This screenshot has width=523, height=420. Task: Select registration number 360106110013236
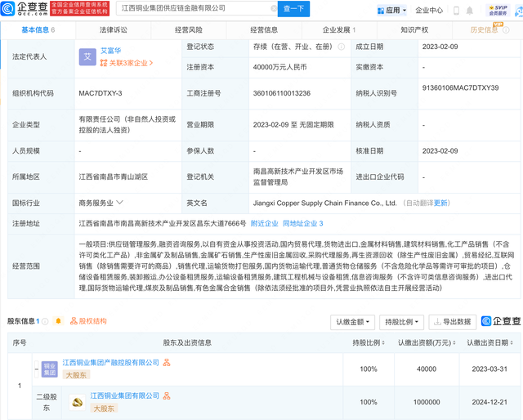(282, 93)
